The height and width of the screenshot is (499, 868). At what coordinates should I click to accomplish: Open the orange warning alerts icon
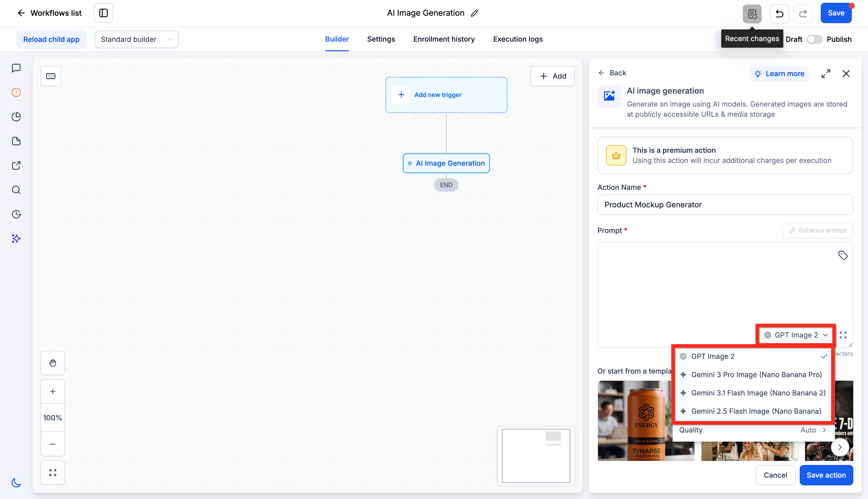pyautogui.click(x=16, y=92)
